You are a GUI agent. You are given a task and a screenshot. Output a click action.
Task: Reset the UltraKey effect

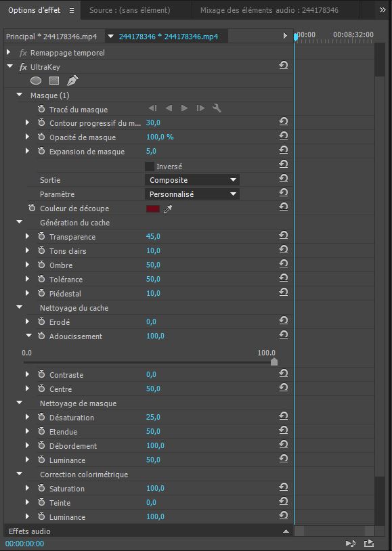[x=284, y=66]
